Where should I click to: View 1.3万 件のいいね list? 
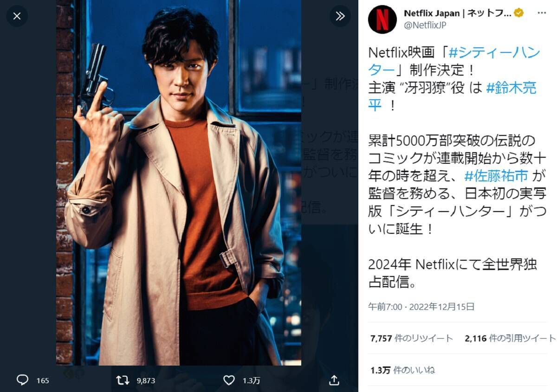click(x=403, y=371)
